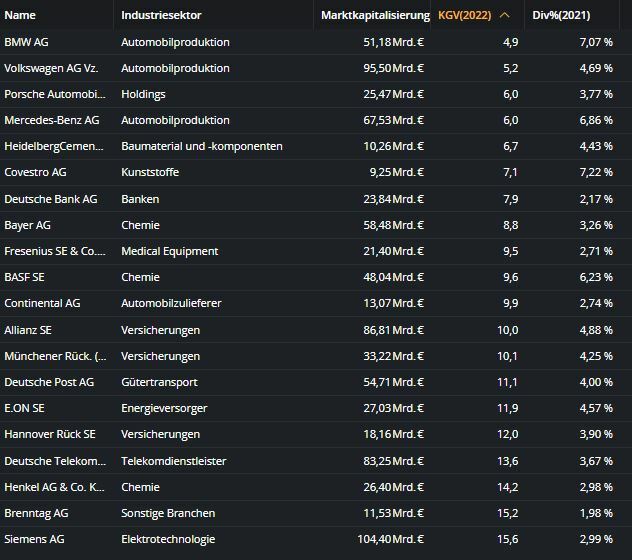Click Kunststoffe sector cell
Screen dimensions: 632x560
[x=150, y=172]
